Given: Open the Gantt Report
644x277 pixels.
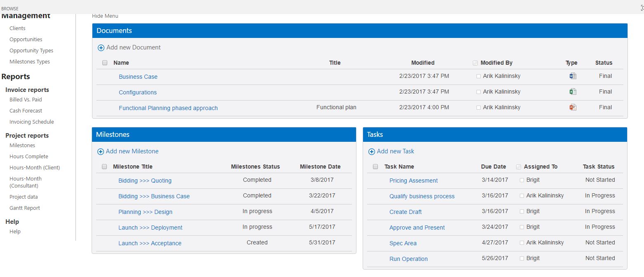Looking at the screenshot, I should 25,208.
